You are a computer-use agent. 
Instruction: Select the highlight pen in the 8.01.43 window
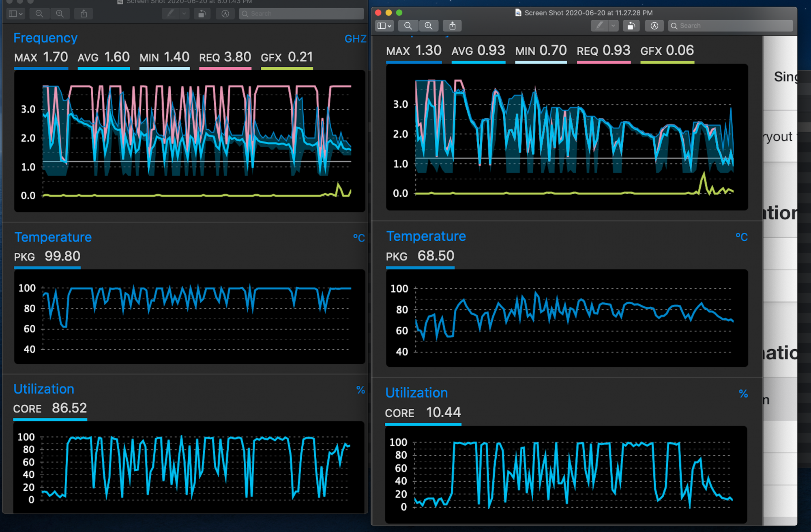170,13
